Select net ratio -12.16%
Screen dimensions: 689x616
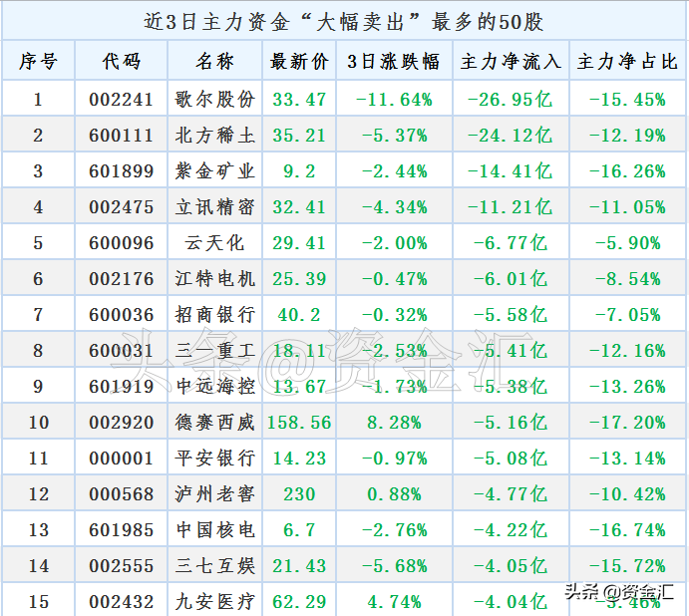click(x=627, y=351)
